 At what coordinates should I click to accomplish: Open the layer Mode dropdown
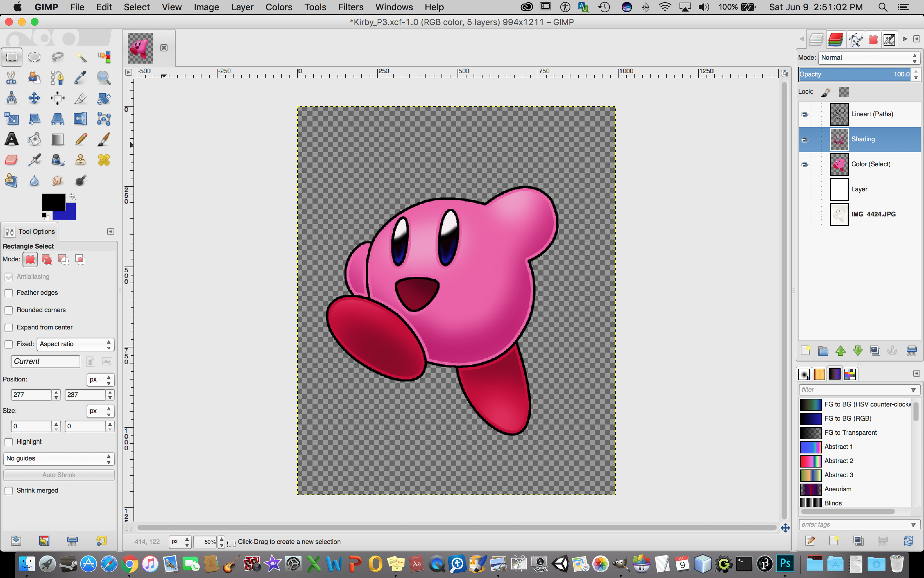coord(869,58)
